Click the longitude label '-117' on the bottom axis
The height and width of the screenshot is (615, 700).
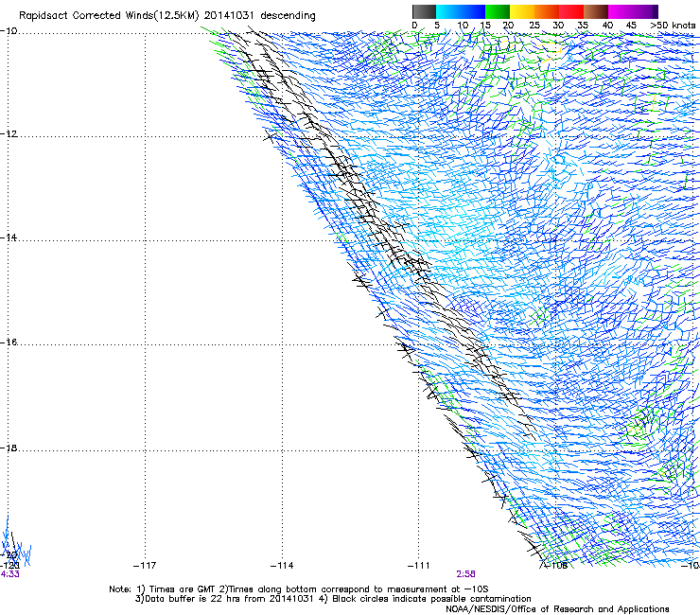click(x=145, y=566)
